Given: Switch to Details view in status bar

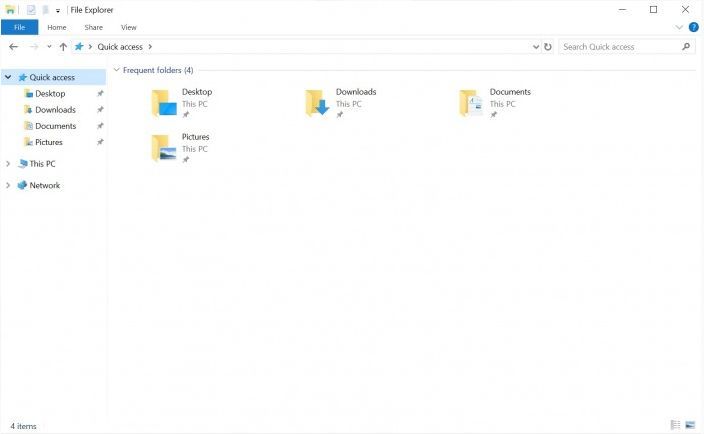Looking at the screenshot, I should coord(676,426).
